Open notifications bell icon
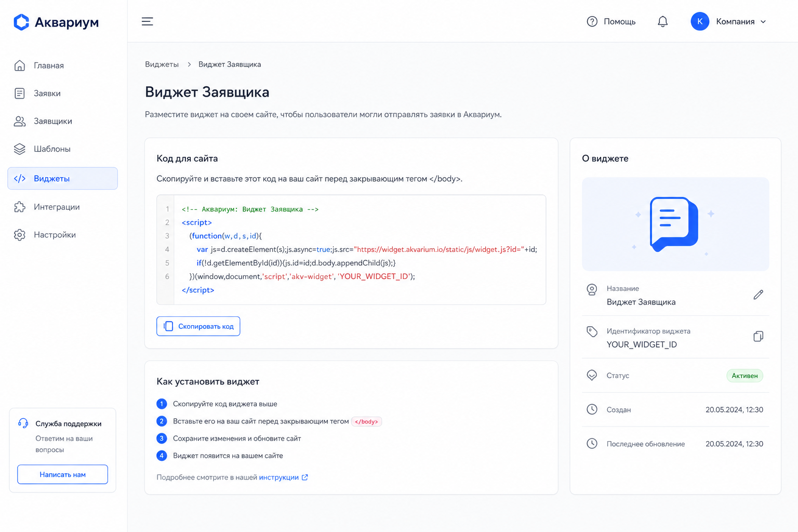Viewport: 798px width, 532px height. (x=663, y=21)
